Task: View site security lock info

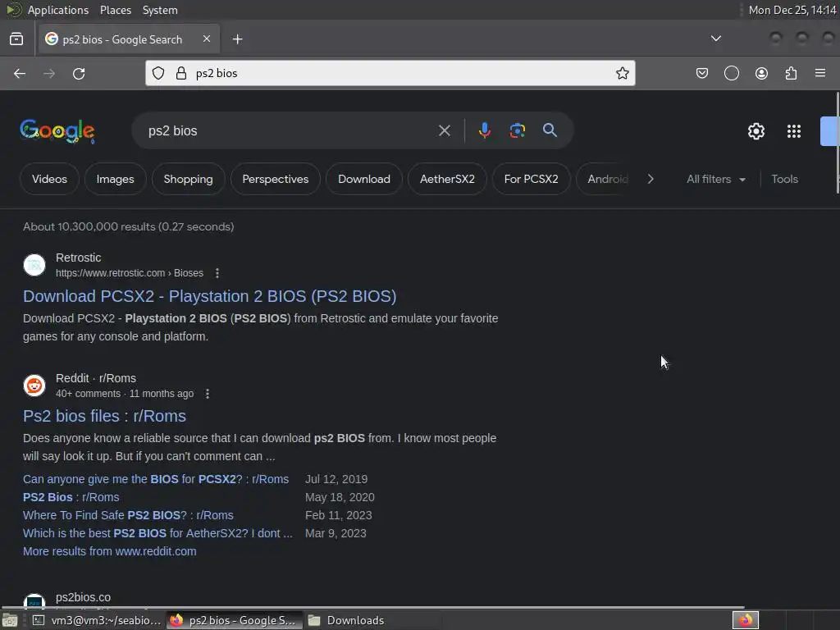Action: pos(181,73)
